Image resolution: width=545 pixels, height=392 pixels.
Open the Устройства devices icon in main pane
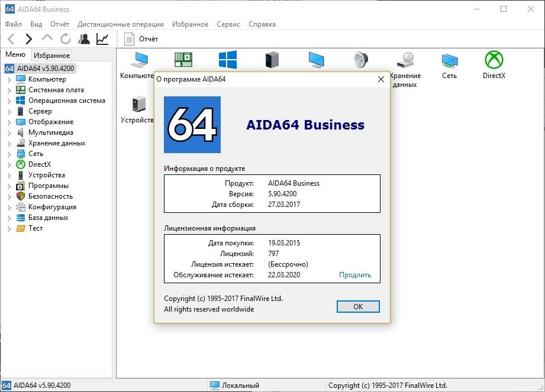138,103
